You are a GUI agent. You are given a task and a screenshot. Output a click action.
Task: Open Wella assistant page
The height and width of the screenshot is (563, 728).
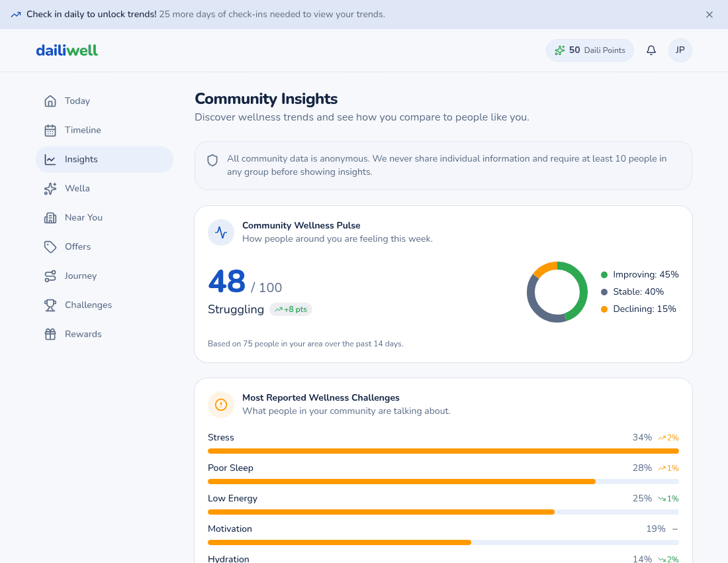(105, 189)
